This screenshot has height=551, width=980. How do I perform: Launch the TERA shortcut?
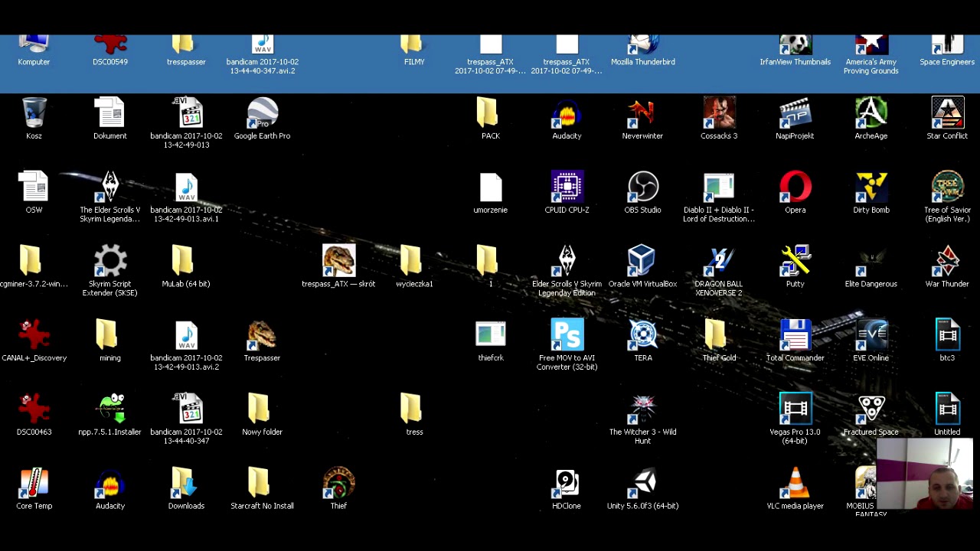click(x=642, y=341)
